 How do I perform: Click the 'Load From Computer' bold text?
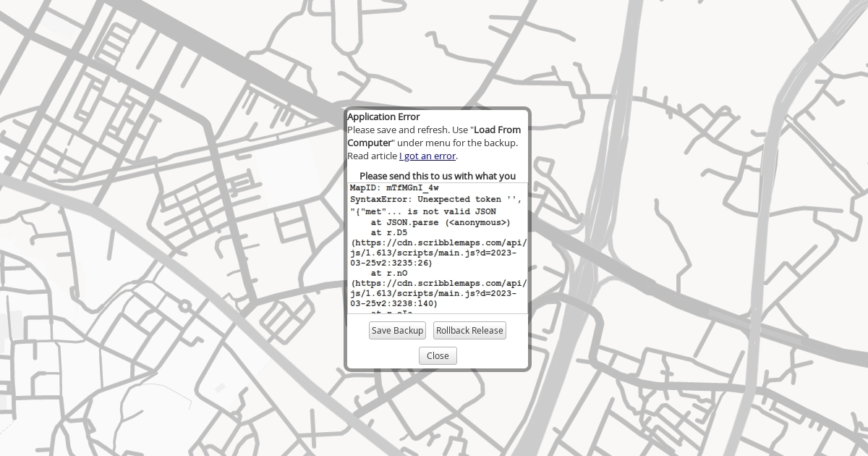tap(434, 136)
